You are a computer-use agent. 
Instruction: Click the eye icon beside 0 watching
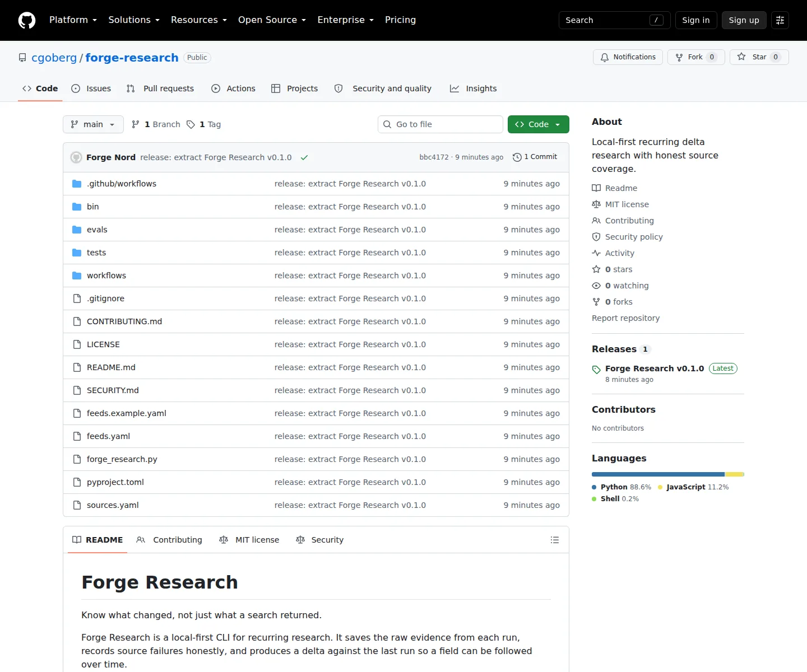pyautogui.click(x=596, y=286)
